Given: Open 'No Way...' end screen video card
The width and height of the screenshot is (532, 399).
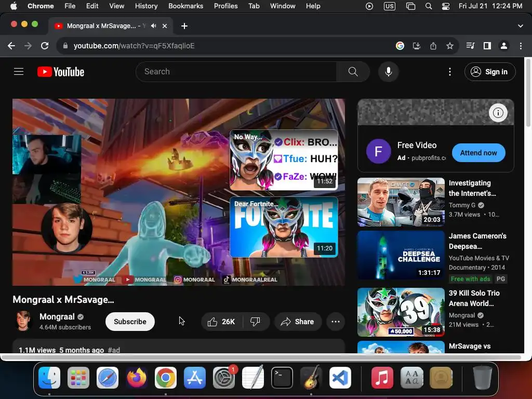Looking at the screenshot, I should (x=284, y=160).
